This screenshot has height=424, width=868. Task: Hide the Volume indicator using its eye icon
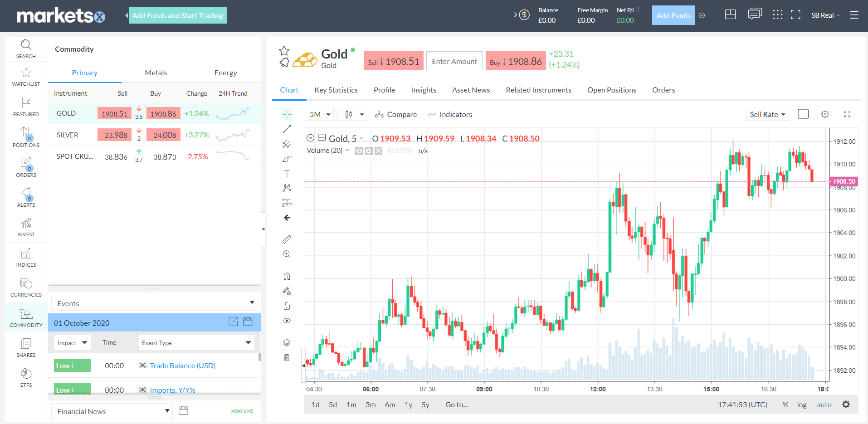(x=359, y=151)
